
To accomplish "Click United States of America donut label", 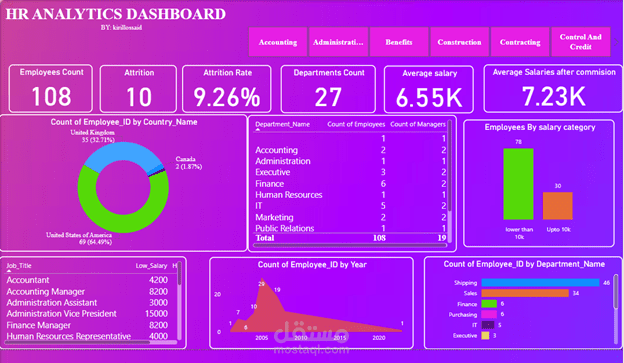I will [79, 238].
